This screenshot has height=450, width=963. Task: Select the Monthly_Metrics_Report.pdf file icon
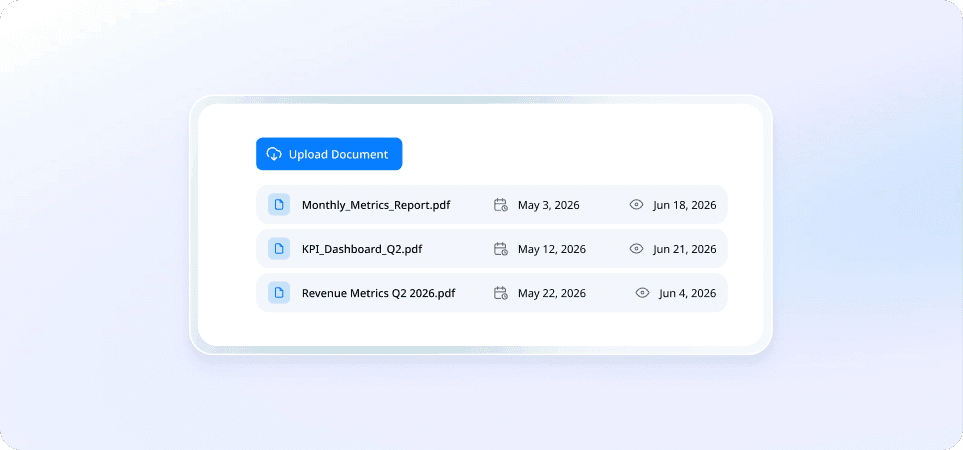279,204
